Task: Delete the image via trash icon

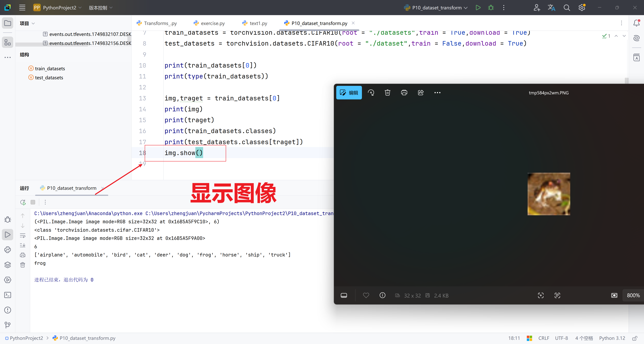Action: click(x=388, y=92)
